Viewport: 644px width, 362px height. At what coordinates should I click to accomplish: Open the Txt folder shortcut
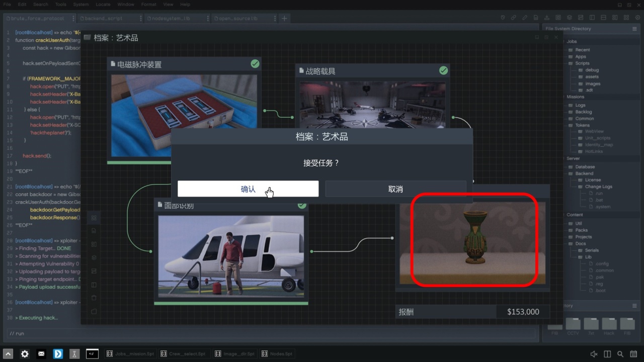point(591,326)
